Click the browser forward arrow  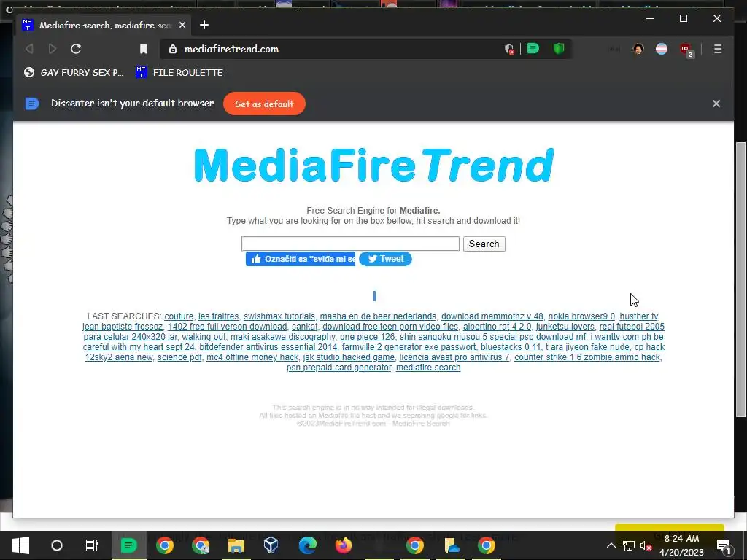click(x=53, y=49)
